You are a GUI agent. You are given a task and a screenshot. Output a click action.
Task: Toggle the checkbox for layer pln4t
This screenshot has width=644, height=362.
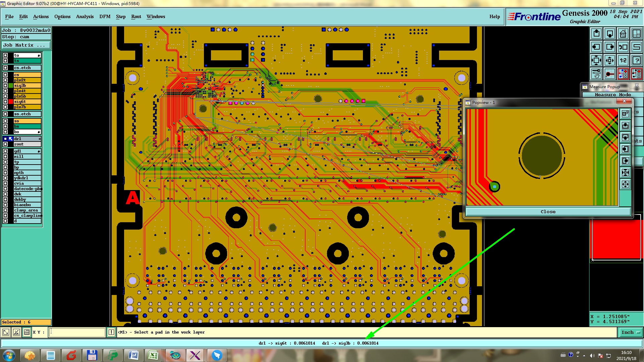click(x=5, y=91)
